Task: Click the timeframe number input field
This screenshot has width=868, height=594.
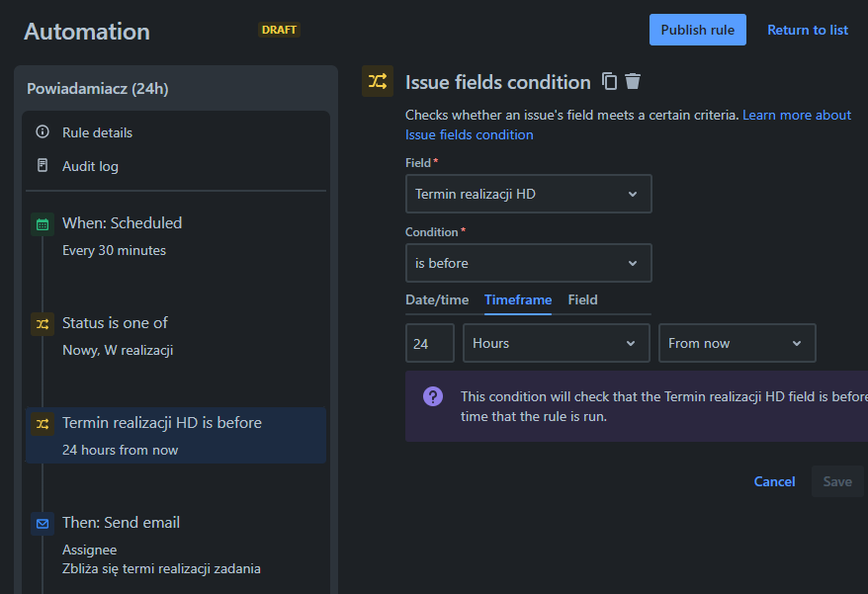Action: 430,343
